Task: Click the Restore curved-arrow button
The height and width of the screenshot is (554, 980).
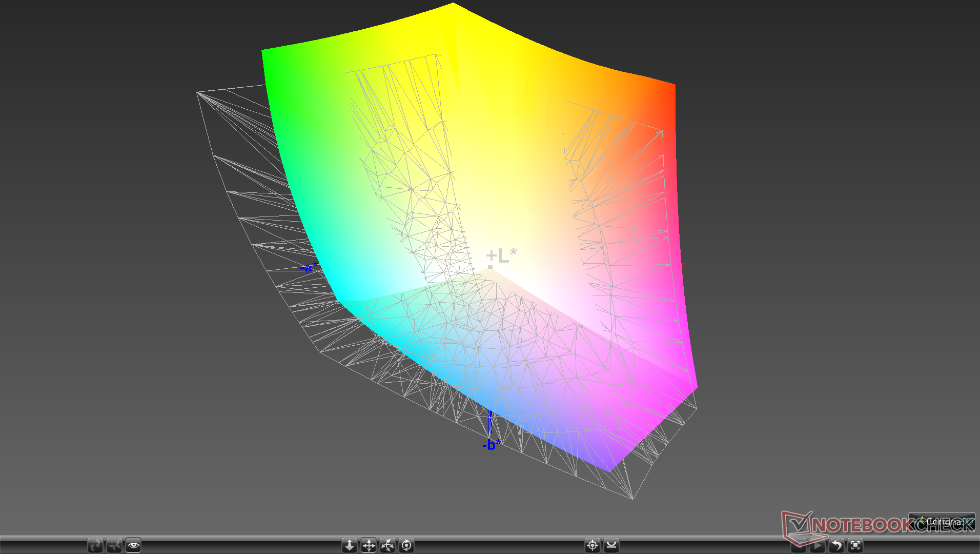Action: pyautogui.click(x=836, y=545)
